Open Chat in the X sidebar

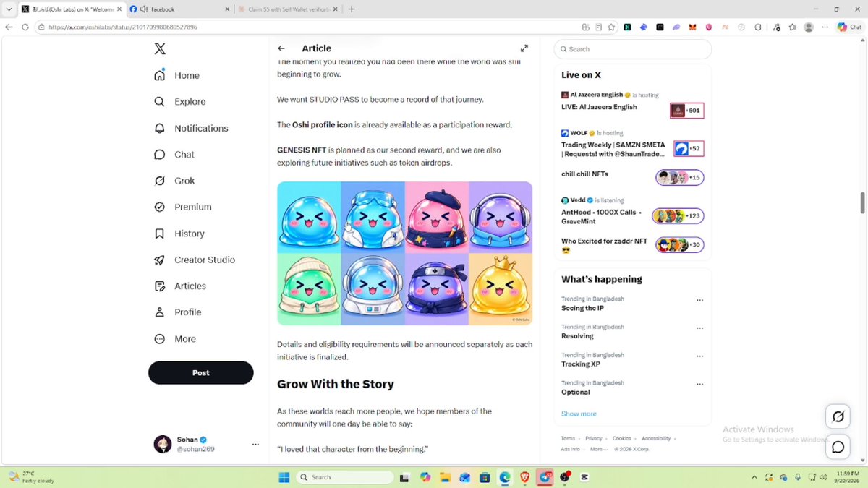[174, 155]
